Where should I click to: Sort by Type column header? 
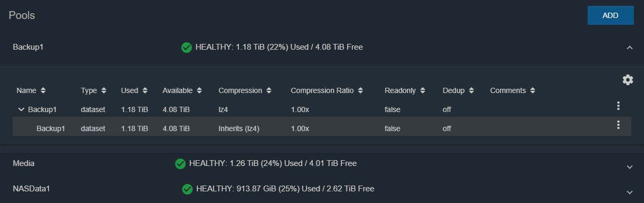click(94, 90)
